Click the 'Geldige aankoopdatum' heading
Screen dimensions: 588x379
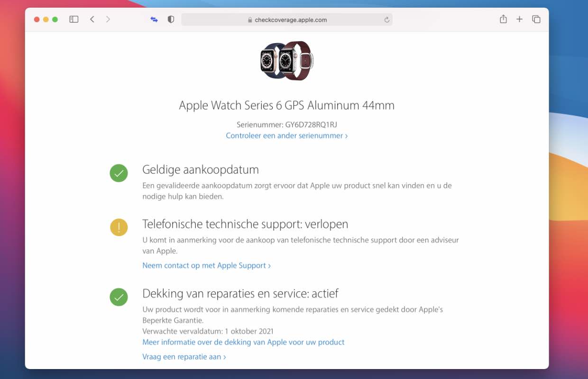(201, 170)
